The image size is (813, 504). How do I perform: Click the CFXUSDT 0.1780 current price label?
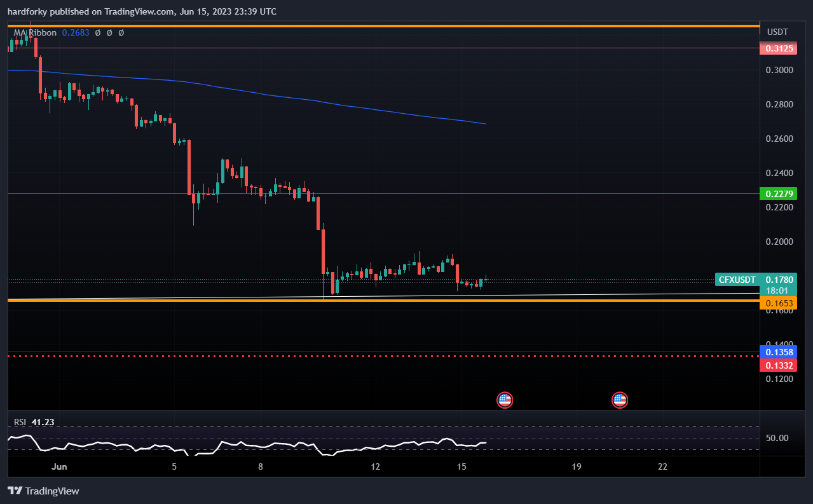pos(755,280)
